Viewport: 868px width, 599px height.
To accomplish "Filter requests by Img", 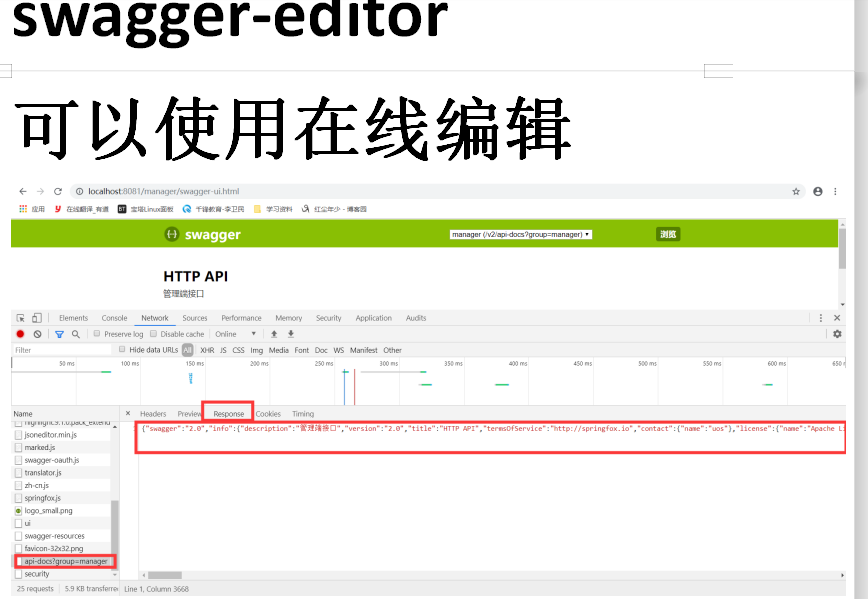I will 256,350.
